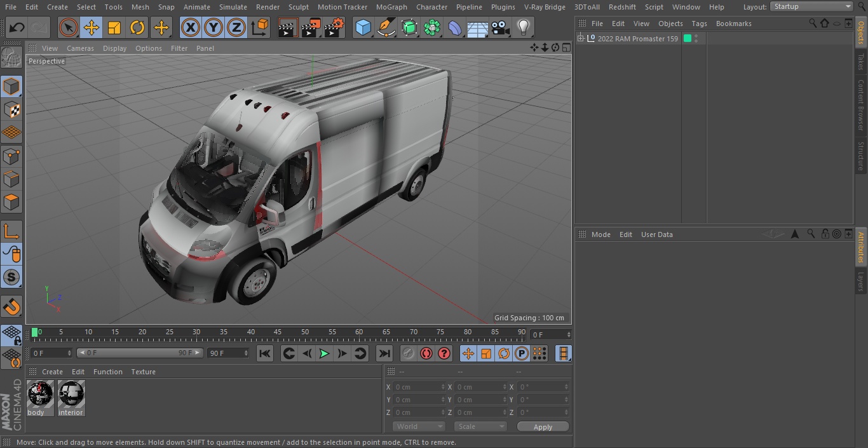This screenshot has height=448, width=868.
Task: Open the MoGraph menu
Action: coord(391,7)
